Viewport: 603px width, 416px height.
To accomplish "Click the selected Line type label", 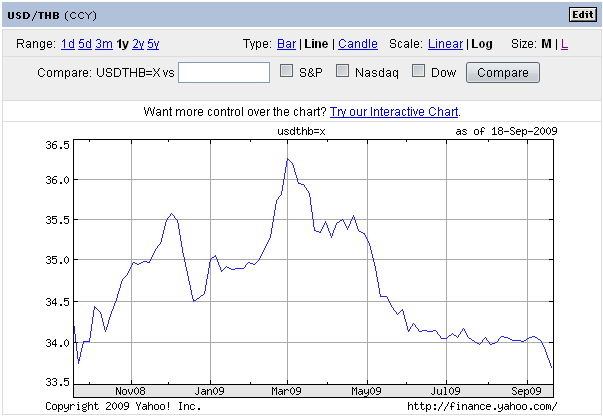I will 316,44.
